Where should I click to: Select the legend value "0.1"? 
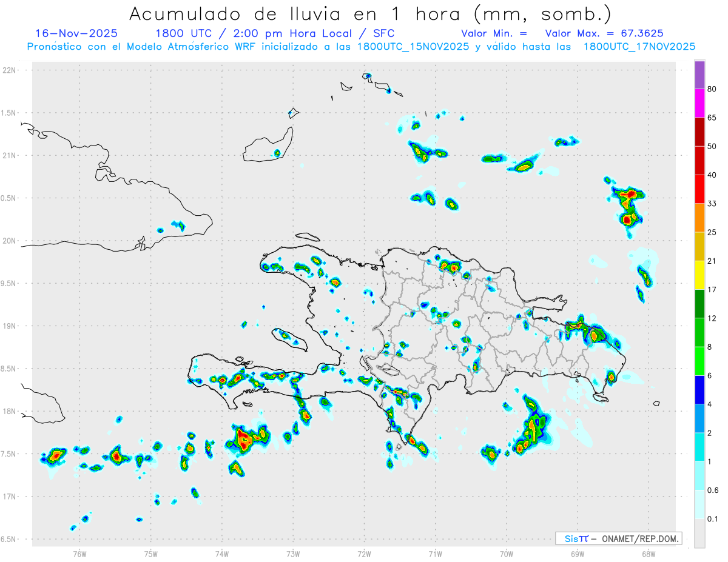[713, 520]
